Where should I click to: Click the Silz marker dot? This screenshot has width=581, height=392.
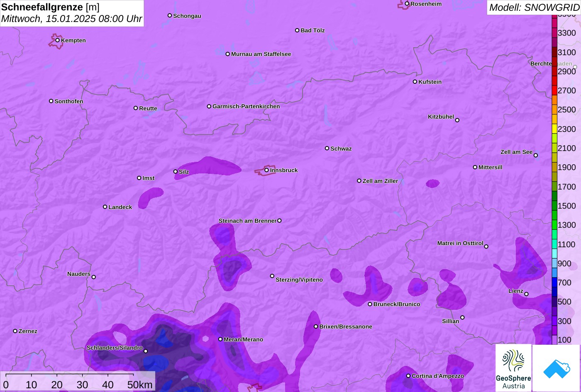[176, 171]
